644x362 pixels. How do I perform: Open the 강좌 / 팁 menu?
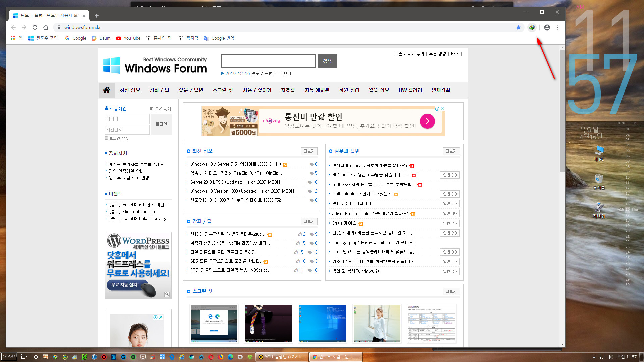tap(159, 90)
